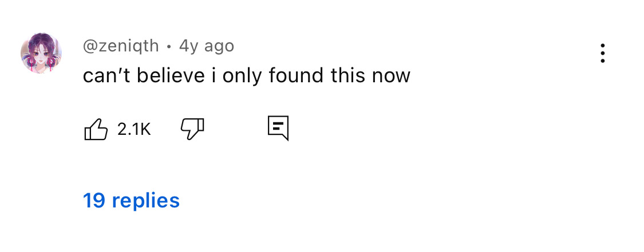Show replies under zeniqth's comment
Viewport: 644px width, 252px height.
(131, 201)
